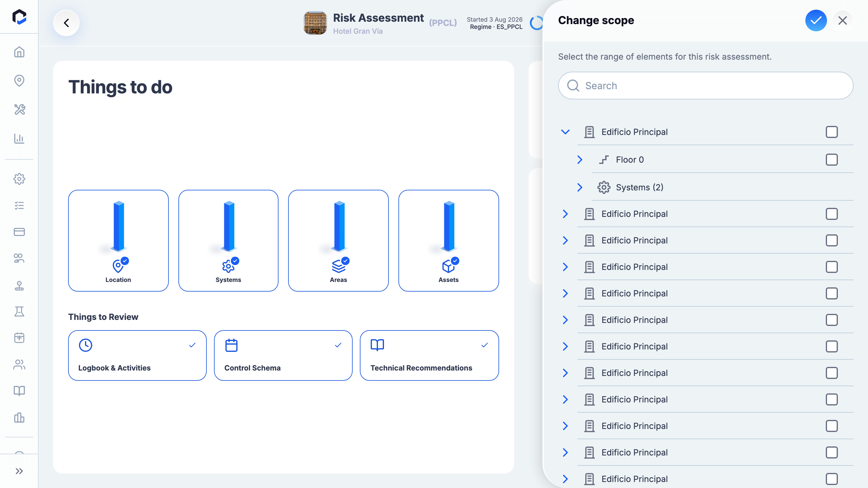Open the bar chart analytics sidebar icon
The image size is (868, 488).
(19, 139)
